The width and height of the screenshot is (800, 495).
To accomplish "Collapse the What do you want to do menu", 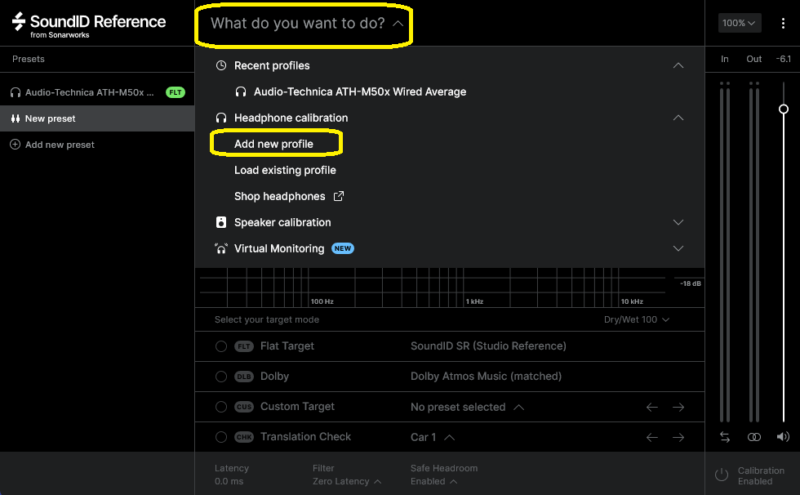I will [307, 23].
